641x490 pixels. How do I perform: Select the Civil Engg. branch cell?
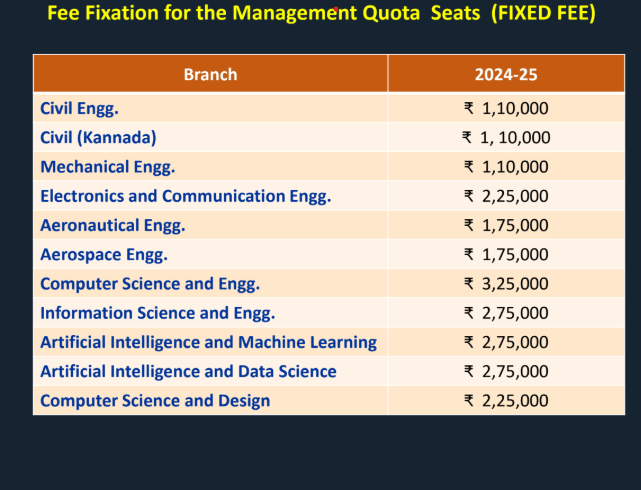[x=80, y=108]
